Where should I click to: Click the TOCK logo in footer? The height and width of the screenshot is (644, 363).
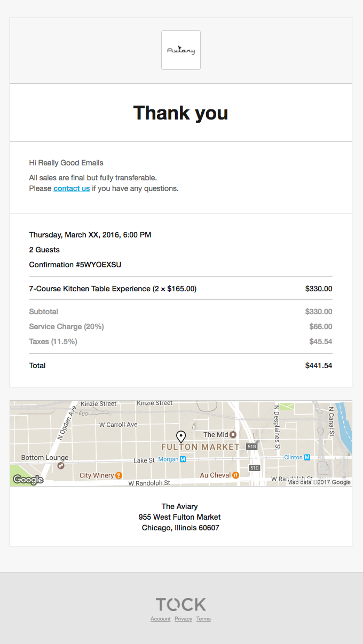[x=180, y=605]
